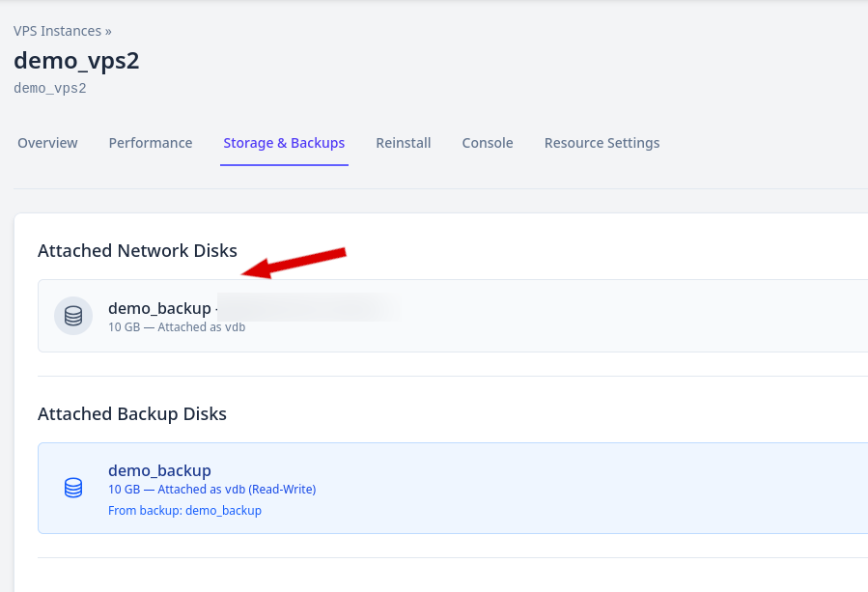The image size is (868, 592).
Task: Select the Storage & Backups tab
Action: click(x=284, y=142)
